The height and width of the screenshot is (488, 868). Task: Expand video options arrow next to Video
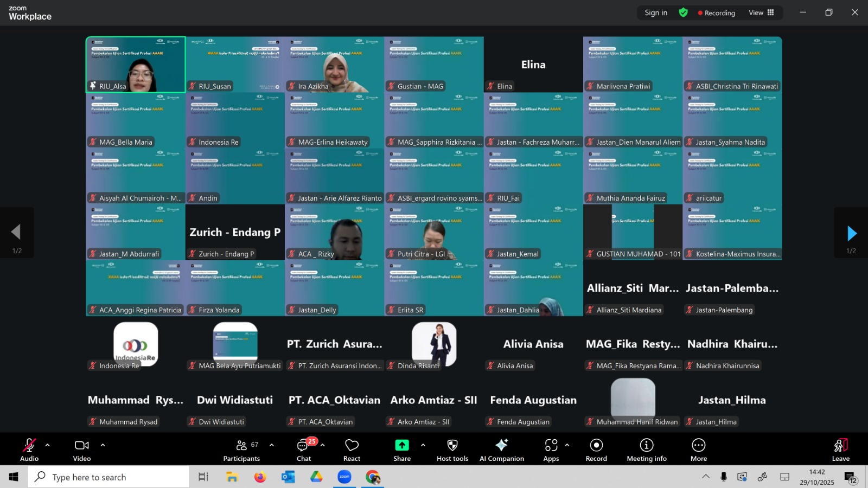point(103,445)
